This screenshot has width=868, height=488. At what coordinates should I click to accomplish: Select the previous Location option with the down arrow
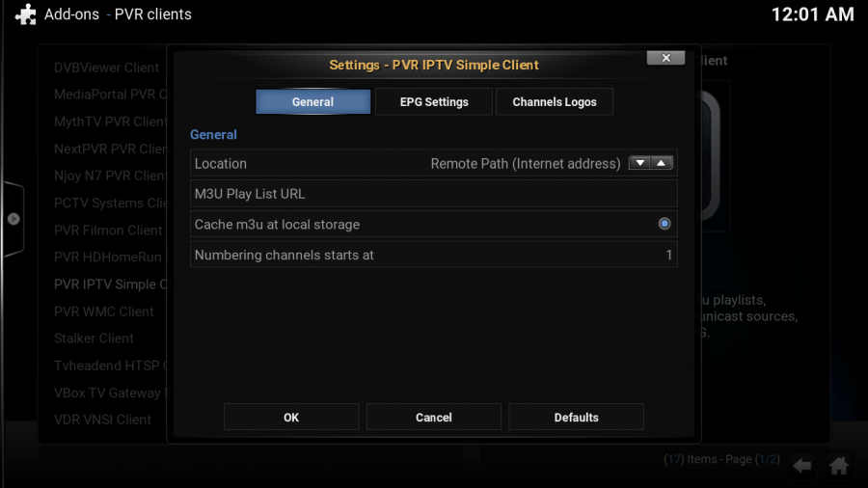coord(640,163)
